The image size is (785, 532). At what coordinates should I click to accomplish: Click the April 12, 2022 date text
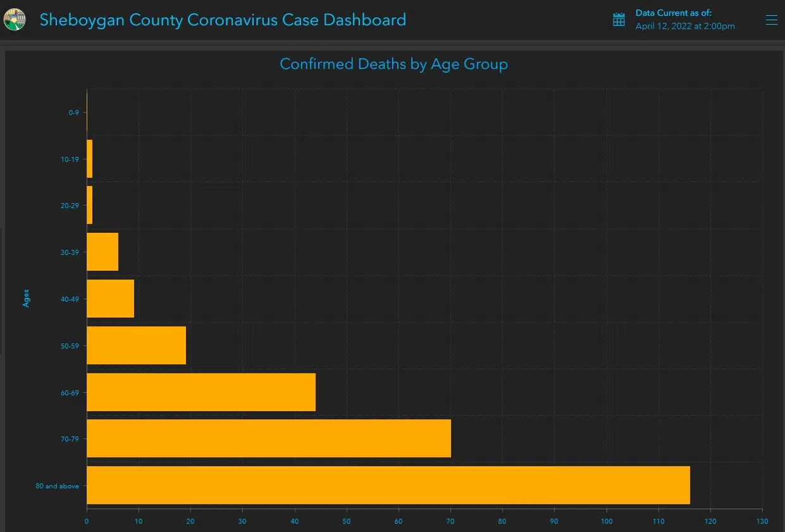(684, 27)
